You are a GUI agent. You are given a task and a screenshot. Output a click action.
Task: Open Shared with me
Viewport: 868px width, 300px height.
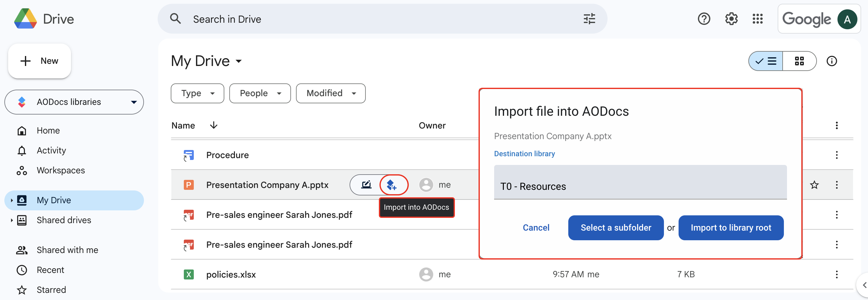[67, 250]
